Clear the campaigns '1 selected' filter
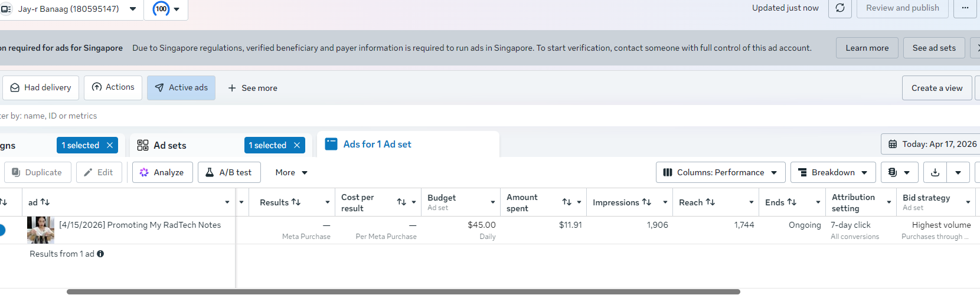The image size is (980, 308). [x=110, y=145]
